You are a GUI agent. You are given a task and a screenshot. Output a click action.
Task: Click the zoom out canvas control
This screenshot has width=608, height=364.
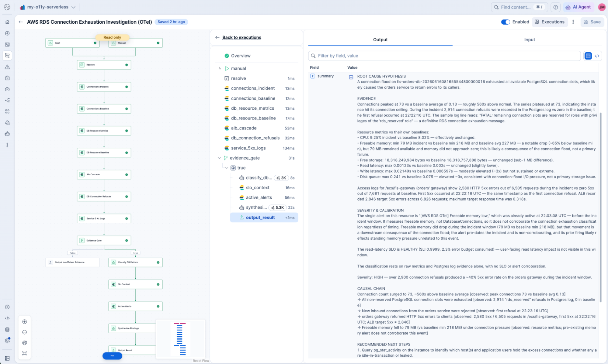(25, 332)
